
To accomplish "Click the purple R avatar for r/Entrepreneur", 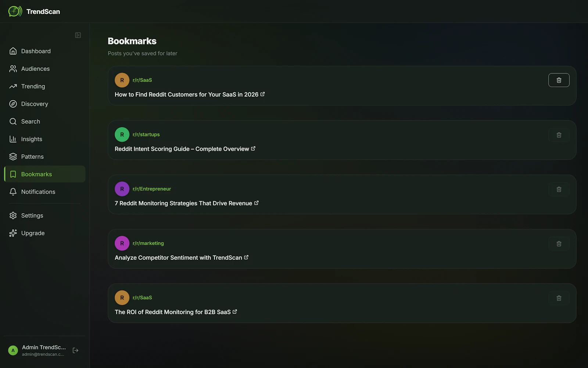I will click(122, 189).
